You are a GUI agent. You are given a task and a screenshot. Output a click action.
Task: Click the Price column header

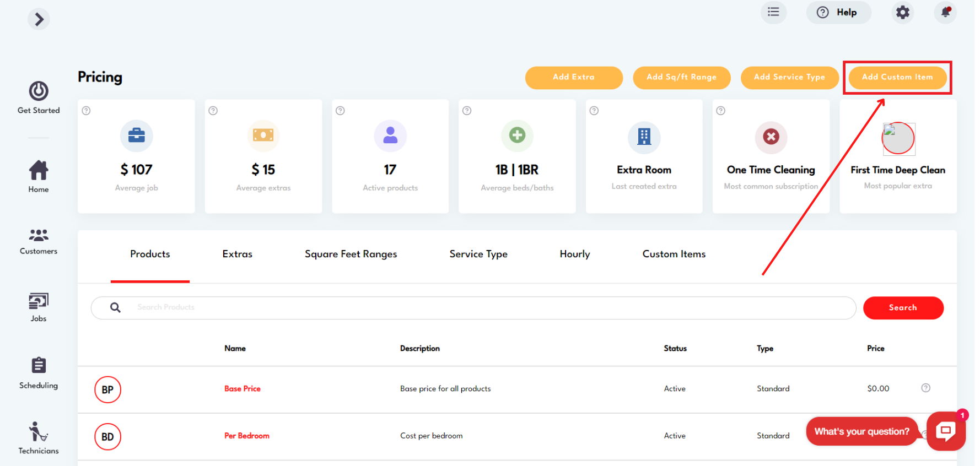876,349
